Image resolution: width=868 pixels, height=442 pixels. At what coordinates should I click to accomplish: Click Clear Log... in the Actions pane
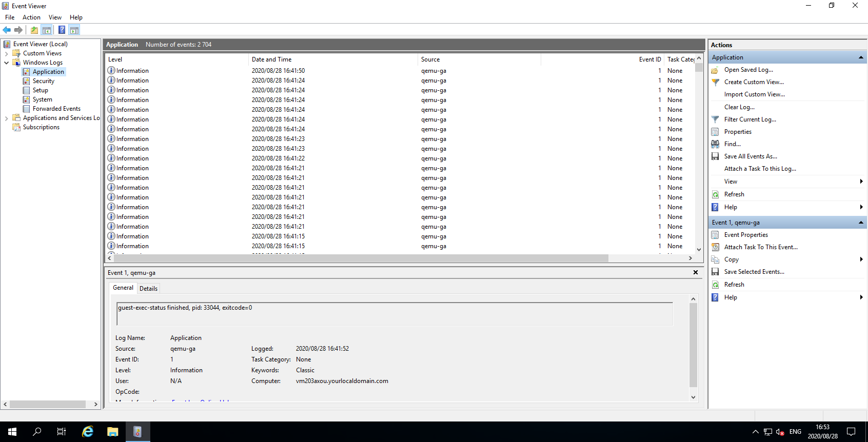(x=739, y=107)
